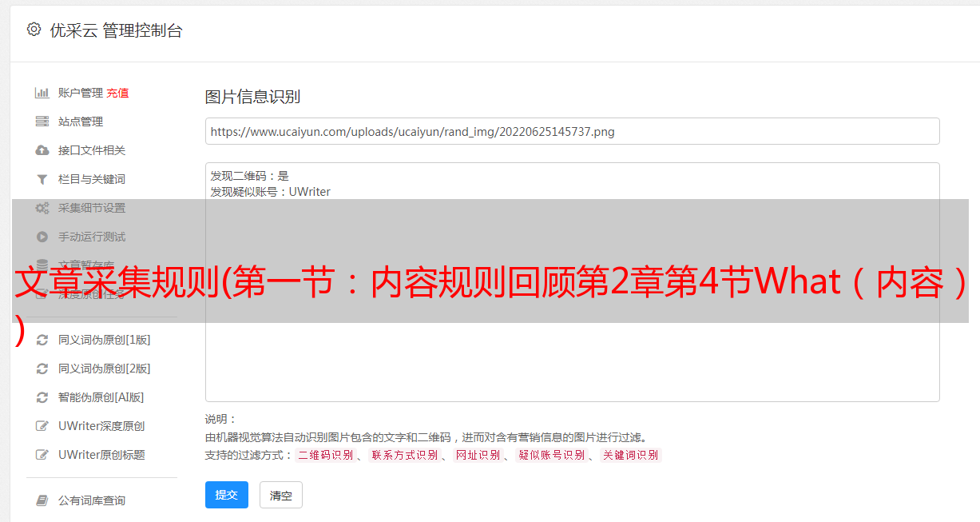Click the filter funnel icon for 栏目与关键词

[x=42, y=179]
